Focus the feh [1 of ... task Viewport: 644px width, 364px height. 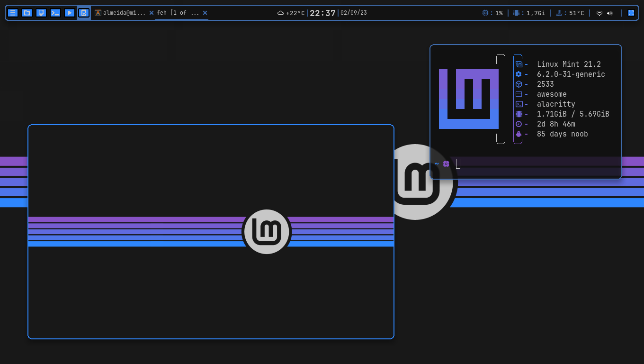point(178,13)
